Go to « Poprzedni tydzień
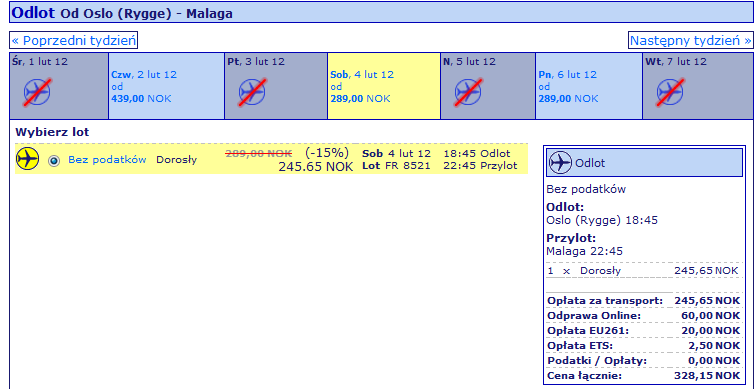This screenshot has width=755, height=389. point(74,40)
